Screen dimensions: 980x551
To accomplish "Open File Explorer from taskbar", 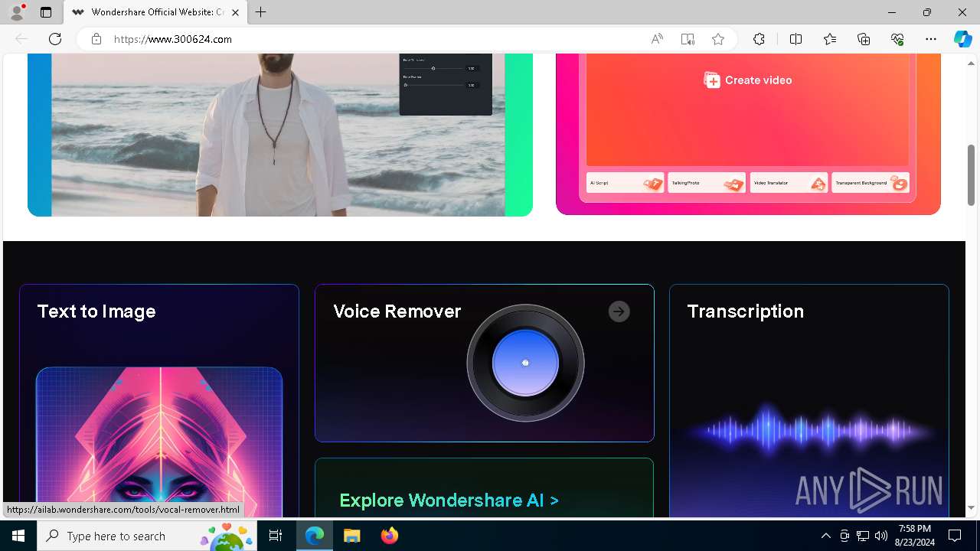I will [351, 536].
